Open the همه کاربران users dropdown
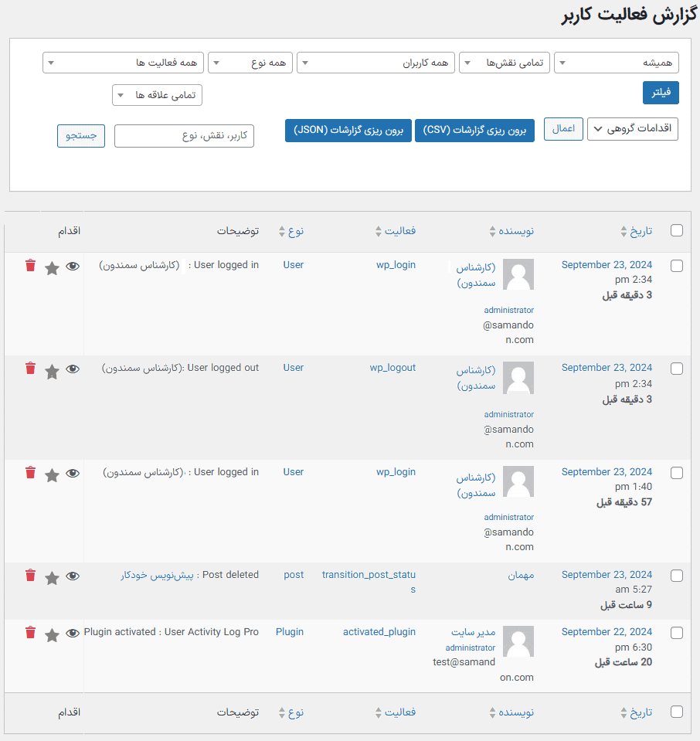 [375, 63]
